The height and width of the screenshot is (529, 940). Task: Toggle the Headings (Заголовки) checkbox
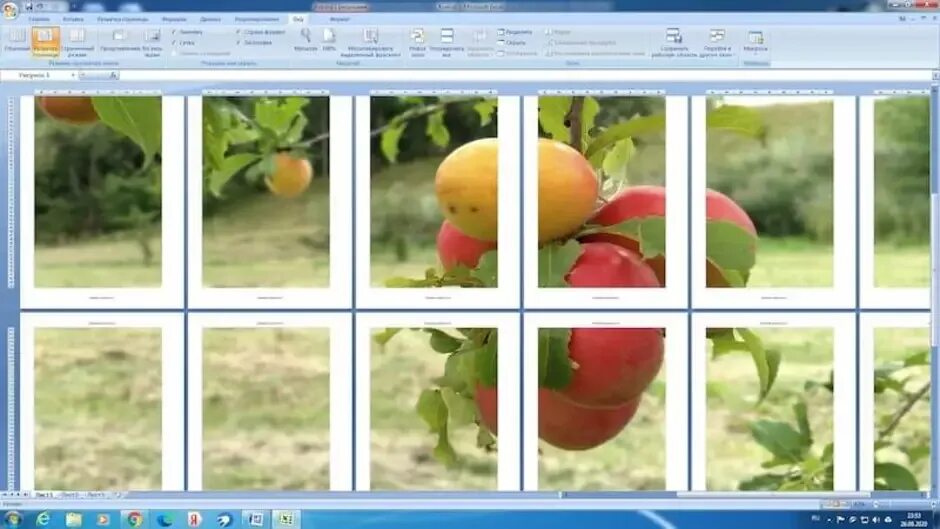point(254,43)
